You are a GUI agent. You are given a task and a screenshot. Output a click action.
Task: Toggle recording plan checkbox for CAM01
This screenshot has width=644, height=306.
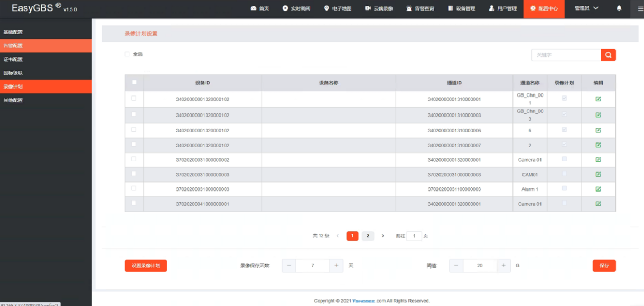pos(564,174)
